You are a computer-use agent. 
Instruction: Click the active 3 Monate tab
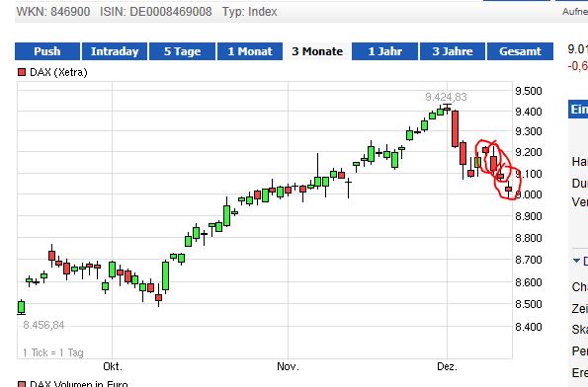point(317,51)
